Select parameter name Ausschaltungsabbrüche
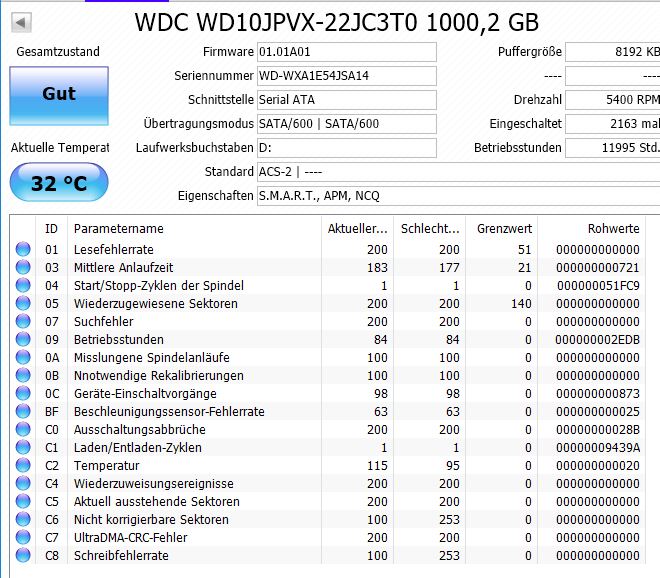The width and height of the screenshot is (660, 578). point(140,430)
